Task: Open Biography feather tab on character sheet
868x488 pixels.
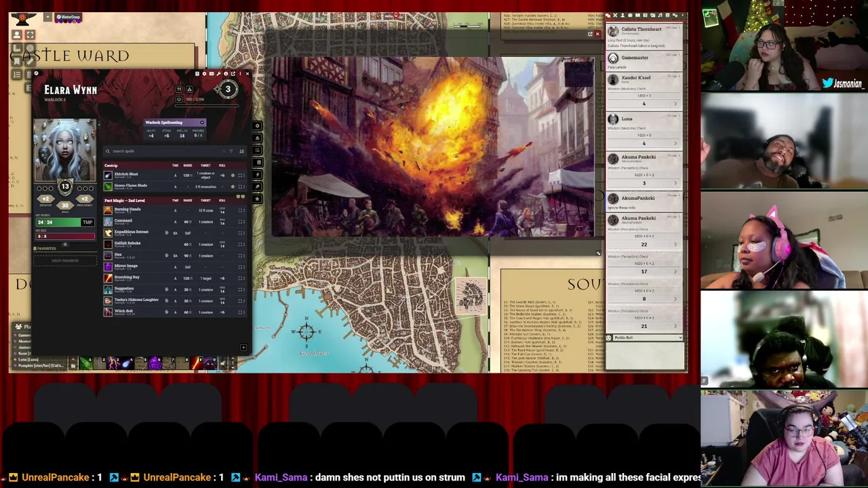Action: pyautogui.click(x=257, y=187)
